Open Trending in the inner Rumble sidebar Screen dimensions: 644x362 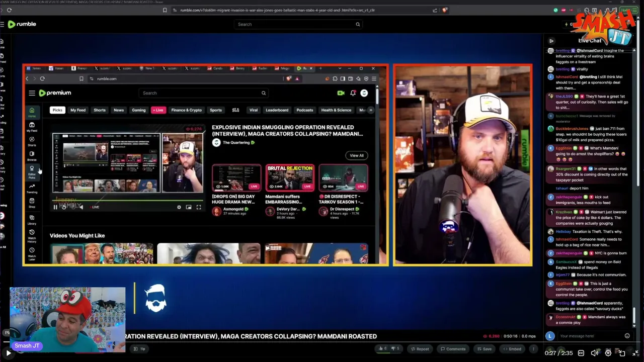click(x=32, y=188)
